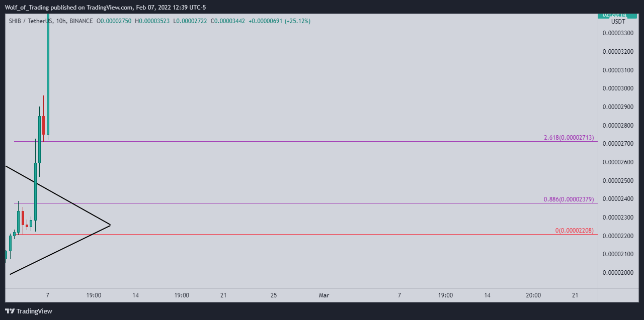Click the USDT currency label on price axis

coord(618,22)
